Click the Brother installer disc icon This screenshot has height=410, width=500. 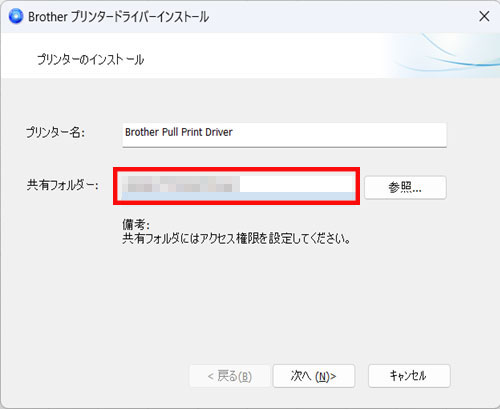(x=16, y=16)
